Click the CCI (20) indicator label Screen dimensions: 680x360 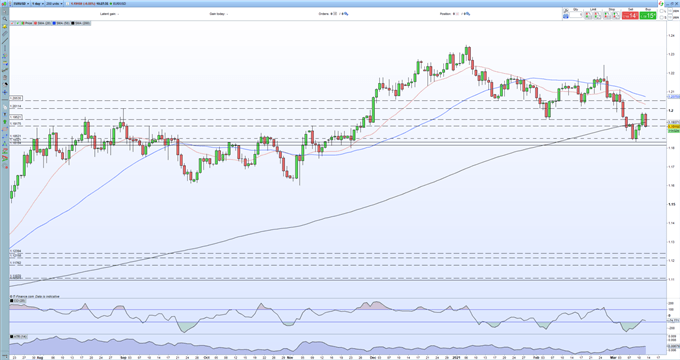click(18, 300)
